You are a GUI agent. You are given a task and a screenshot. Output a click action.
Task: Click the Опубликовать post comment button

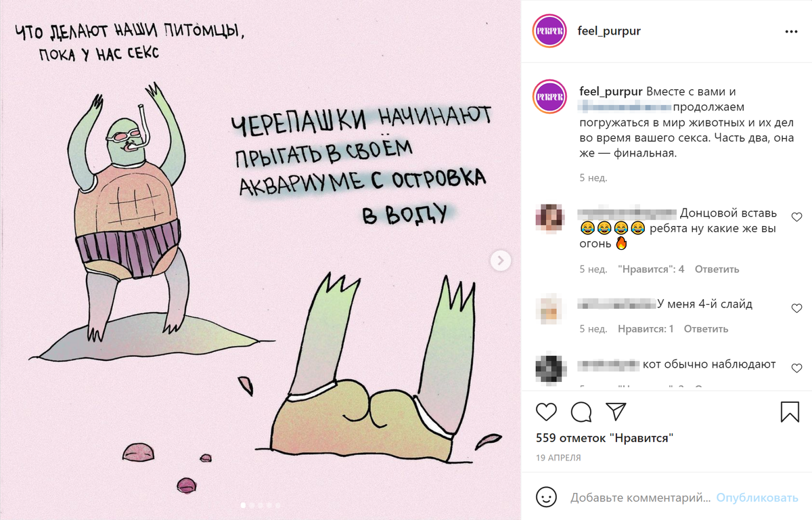coord(757,498)
